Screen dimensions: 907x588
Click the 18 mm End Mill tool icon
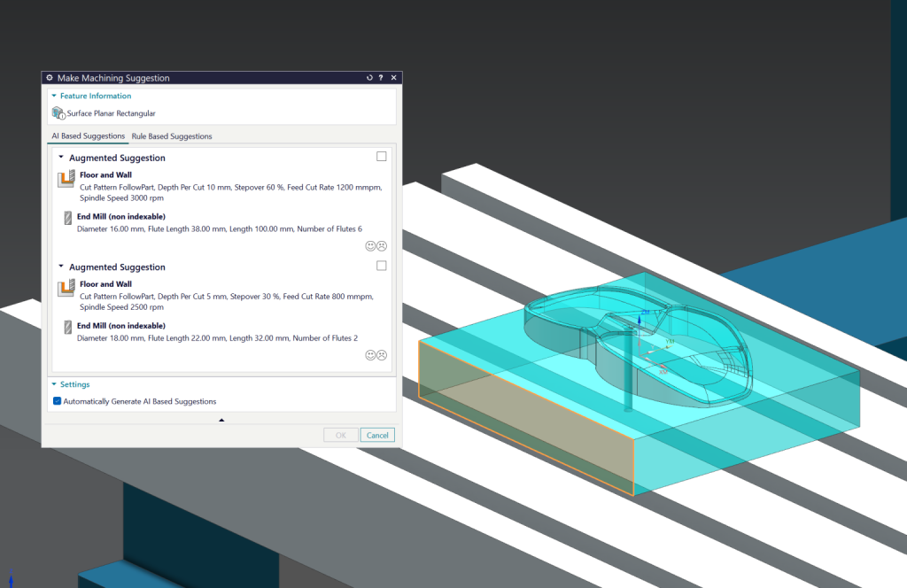tap(67, 327)
